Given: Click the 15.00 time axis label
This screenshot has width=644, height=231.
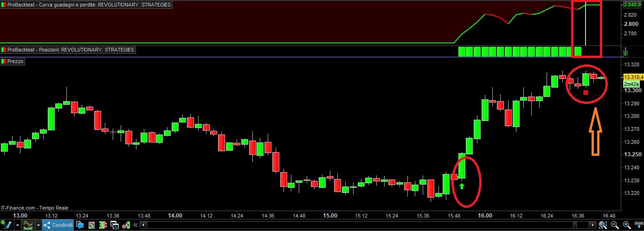Looking at the screenshot, I should coord(330,215).
